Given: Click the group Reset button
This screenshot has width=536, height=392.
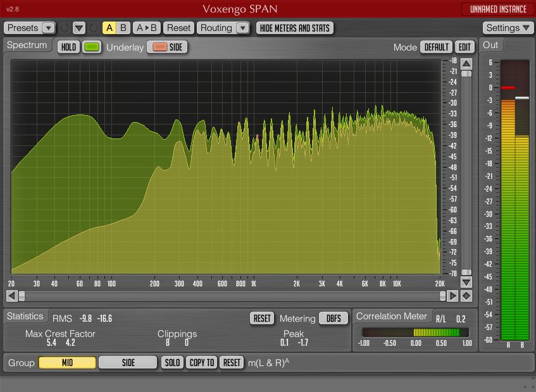Looking at the screenshot, I should pos(232,363).
